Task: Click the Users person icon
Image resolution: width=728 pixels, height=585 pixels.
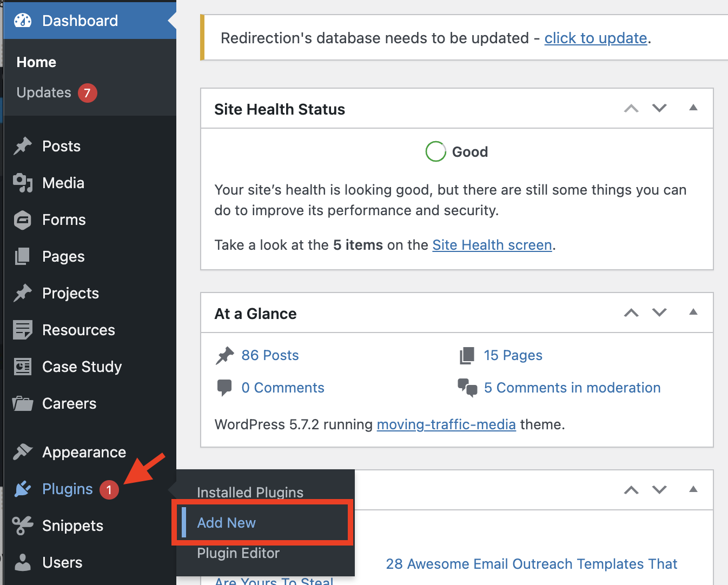Action: pyautogui.click(x=22, y=562)
